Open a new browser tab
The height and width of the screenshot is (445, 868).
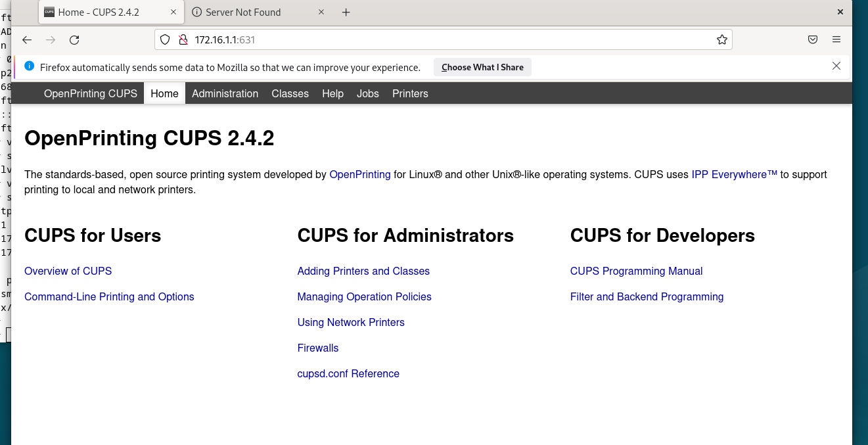tap(346, 12)
